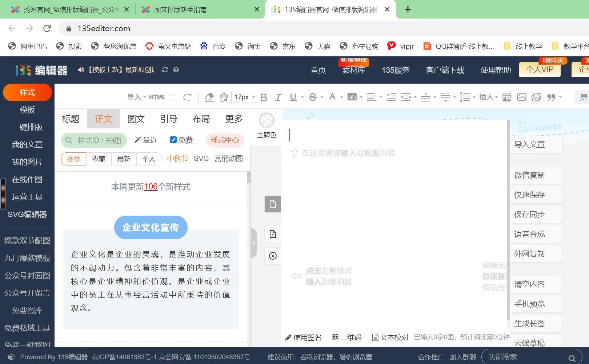Select the underline tool
The width and height of the screenshot is (589, 364).
(293, 97)
